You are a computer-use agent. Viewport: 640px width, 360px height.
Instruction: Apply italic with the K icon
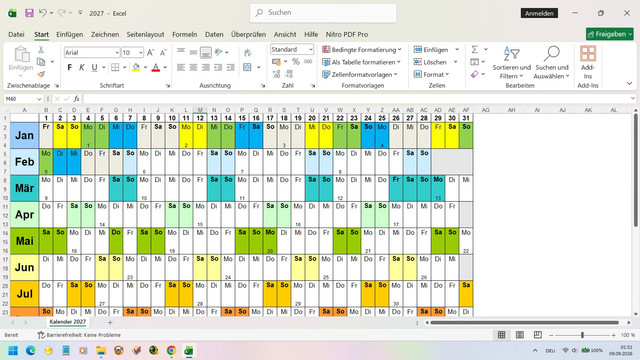click(82, 67)
